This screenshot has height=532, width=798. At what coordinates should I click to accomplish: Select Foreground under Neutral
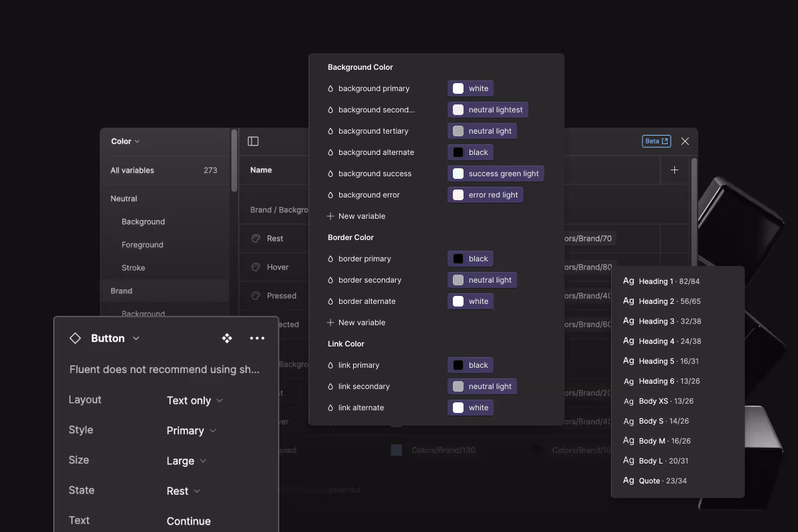point(142,245)
